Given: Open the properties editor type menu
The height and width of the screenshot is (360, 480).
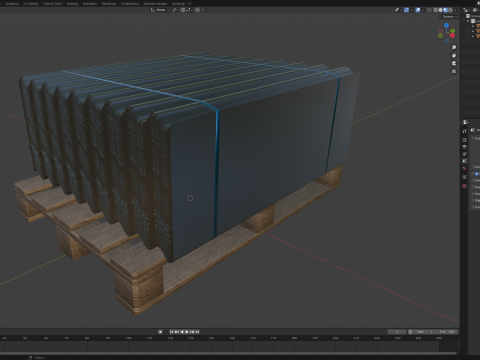Looking at the screenshot, I should (x=466, y=122).
